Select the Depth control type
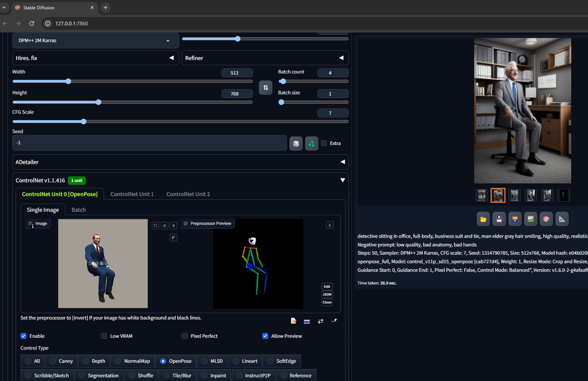 pos(94,361)
